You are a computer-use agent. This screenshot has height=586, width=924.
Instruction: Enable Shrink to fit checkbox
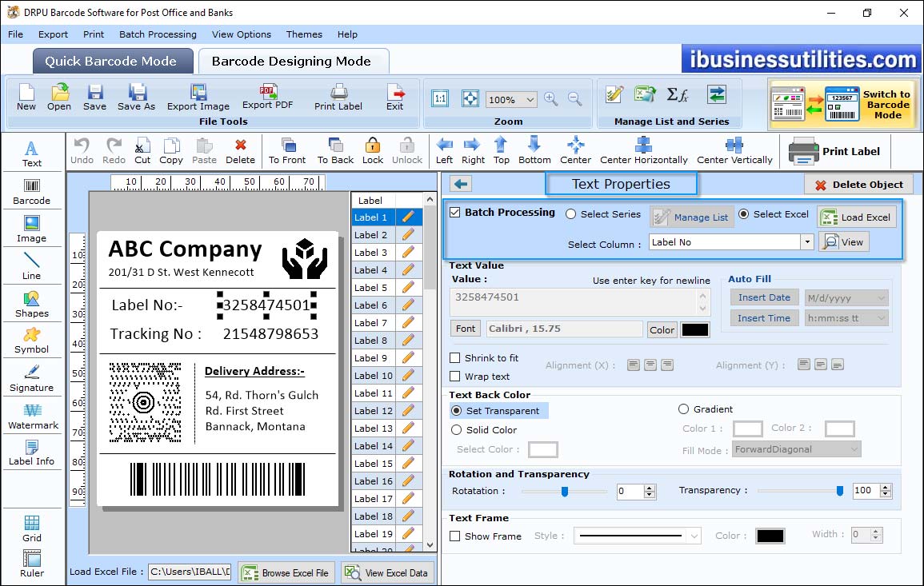pyautogui.click(x=455, y=358)
